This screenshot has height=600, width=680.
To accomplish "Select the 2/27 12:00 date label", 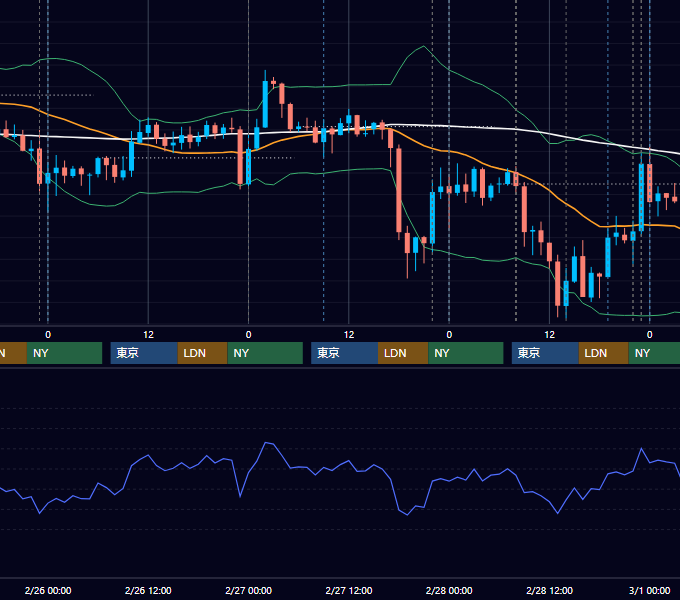I will tap(349, 590).
